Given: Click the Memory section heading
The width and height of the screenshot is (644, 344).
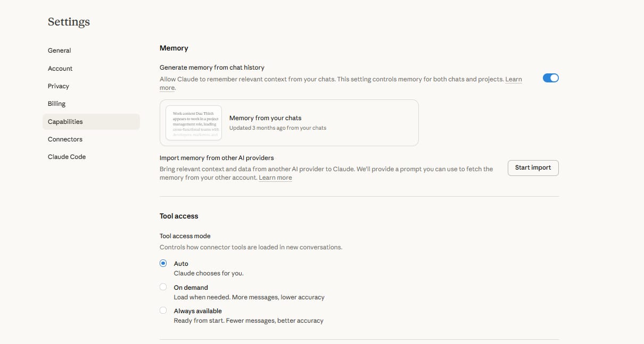Looking at the screenshot, I should click(x=174, y=48).
